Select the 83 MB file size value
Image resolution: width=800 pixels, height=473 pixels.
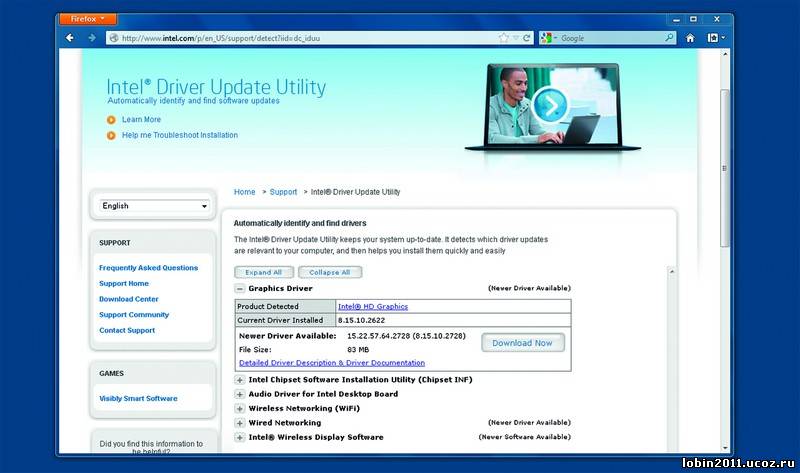point(358,350)
